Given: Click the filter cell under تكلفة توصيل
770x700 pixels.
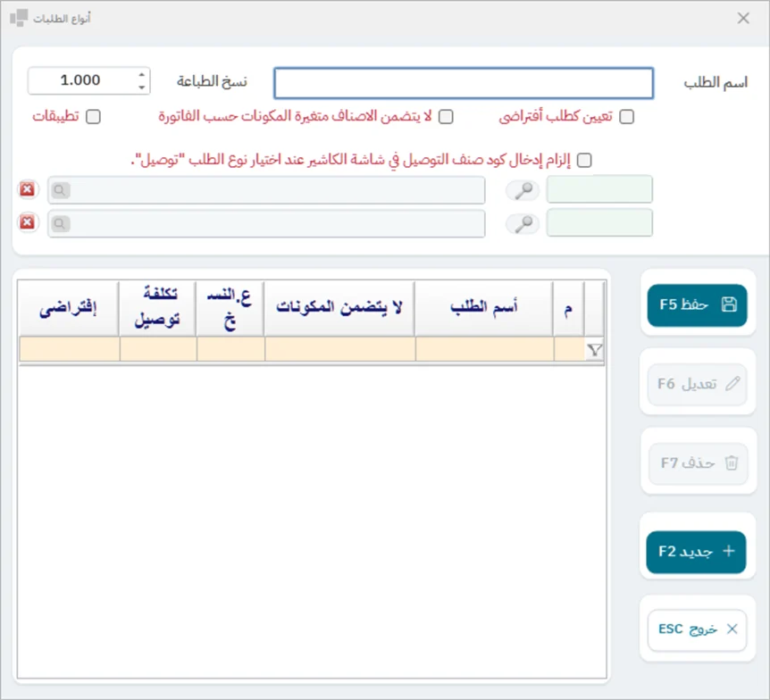Looking at the screenshot, I should (x=158, y=349).
